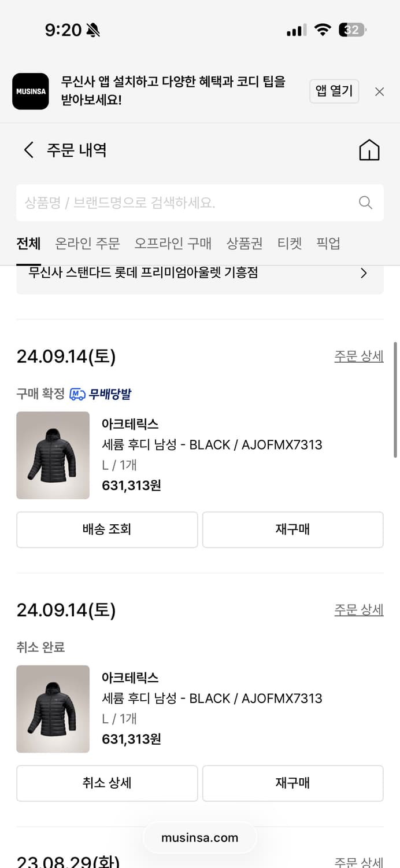This screenshot has width=400, height=868.
Task: Tap the back arrow on 주문 내역
Action: pyautogui.click(x=28, y=149)
